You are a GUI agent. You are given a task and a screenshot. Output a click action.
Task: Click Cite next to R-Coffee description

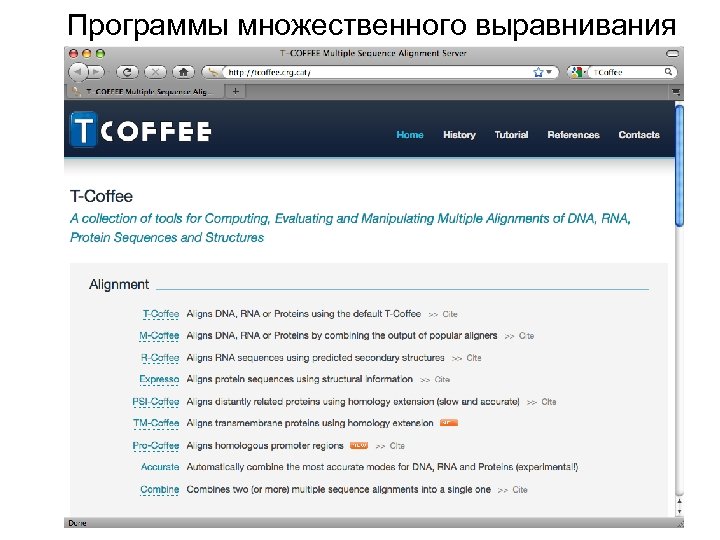click(x=473, y=358)
